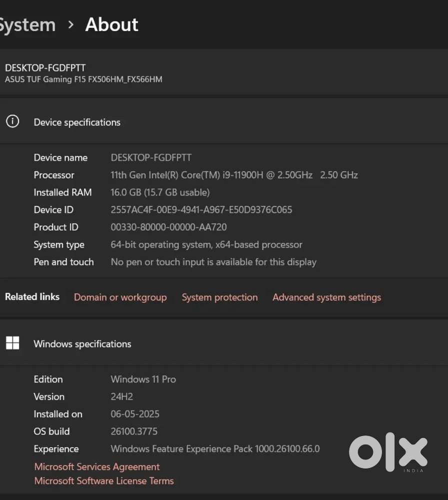The image size is (448, 500).
Task: Select the Product ID value
Action: [168, 227]
